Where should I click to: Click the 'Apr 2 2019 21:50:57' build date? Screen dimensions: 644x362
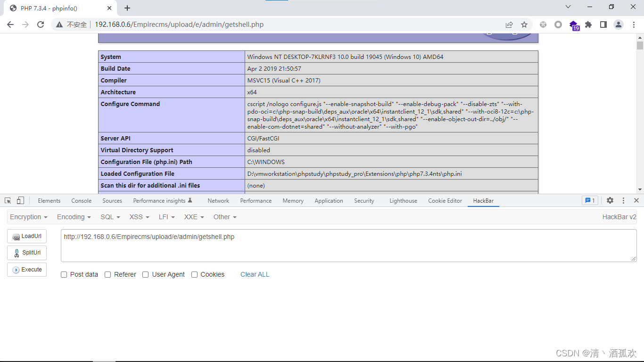click(274, 69)
